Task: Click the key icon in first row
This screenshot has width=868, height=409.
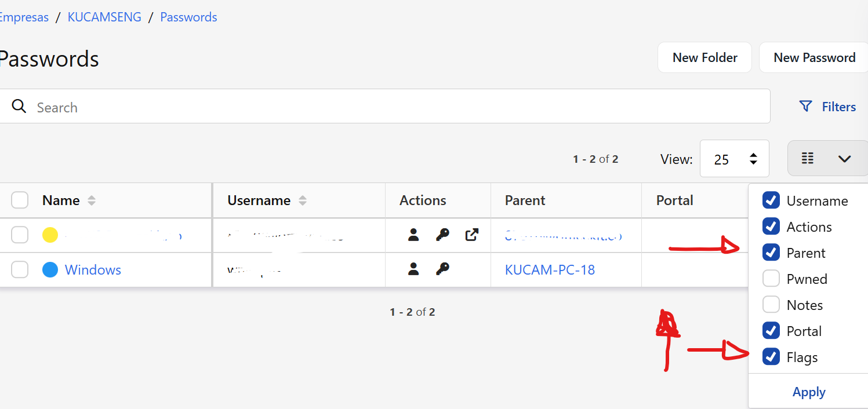Action: (442, 235)
